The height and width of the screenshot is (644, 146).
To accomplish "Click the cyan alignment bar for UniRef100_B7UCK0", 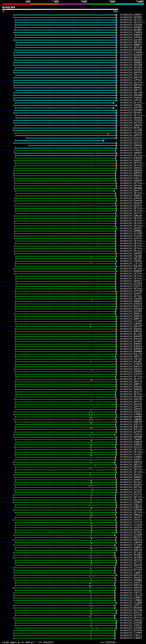I will point(72,138).
